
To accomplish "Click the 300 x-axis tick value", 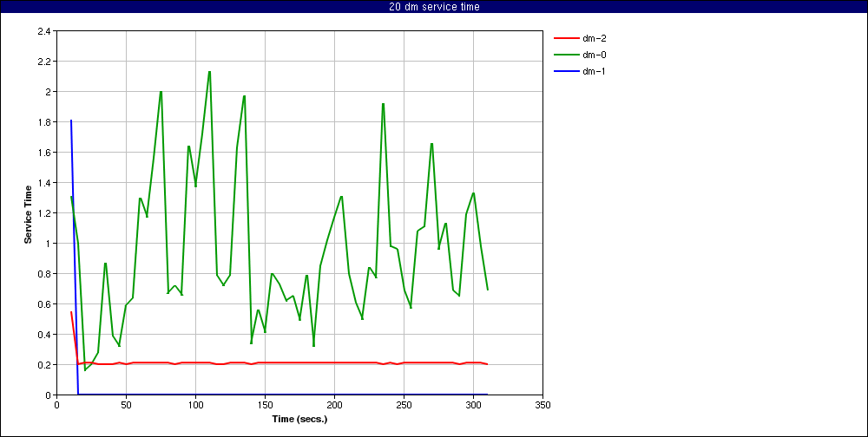I will tap(473, 405).
